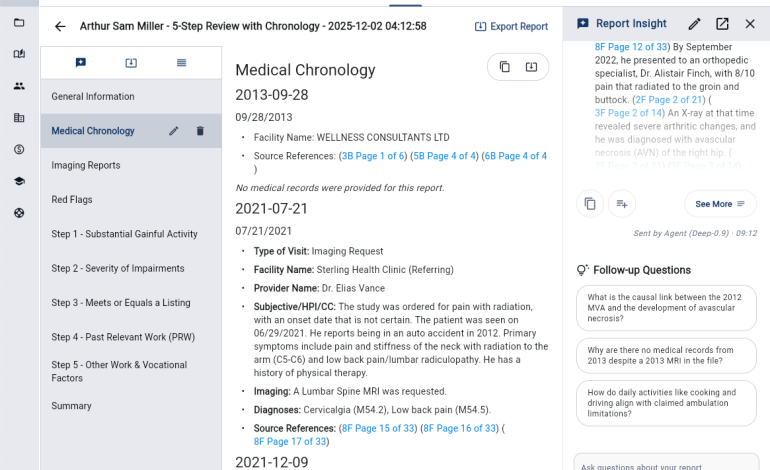Download the Medical Chronology section
Viewport: 770px width, 470px height.
click(531, 67)
